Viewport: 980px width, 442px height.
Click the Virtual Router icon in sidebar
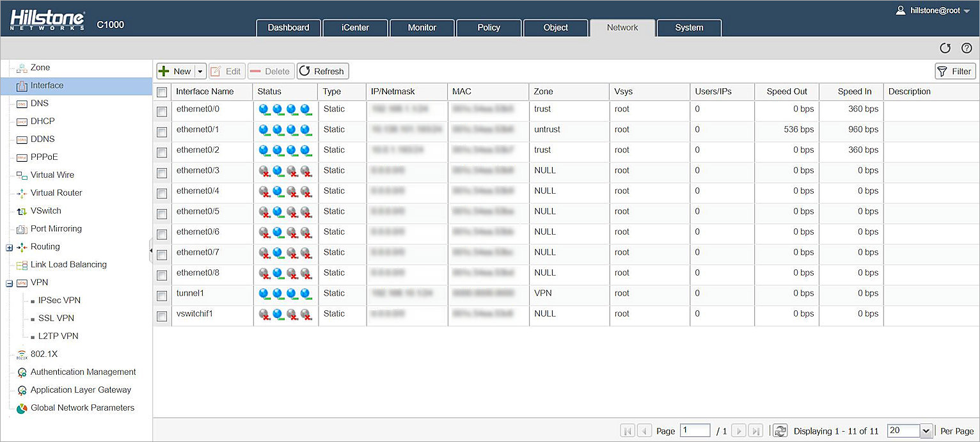[22, 193]
